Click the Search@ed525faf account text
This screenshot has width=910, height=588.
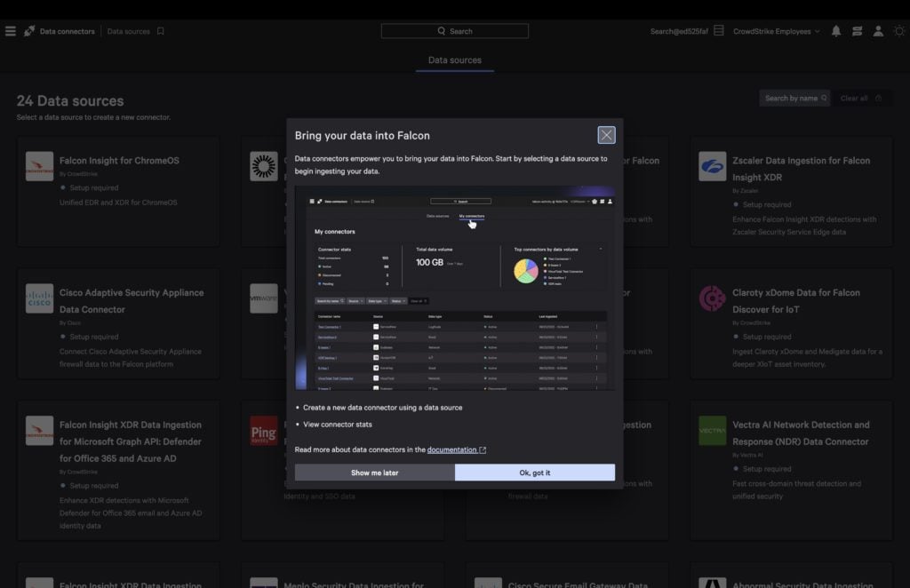point(678,31)
